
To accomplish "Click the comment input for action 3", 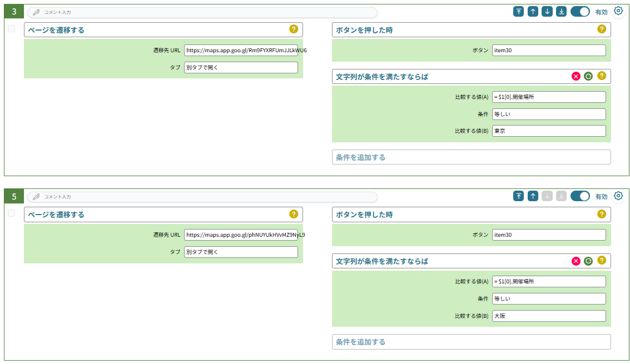I will (x=202, y=12).
